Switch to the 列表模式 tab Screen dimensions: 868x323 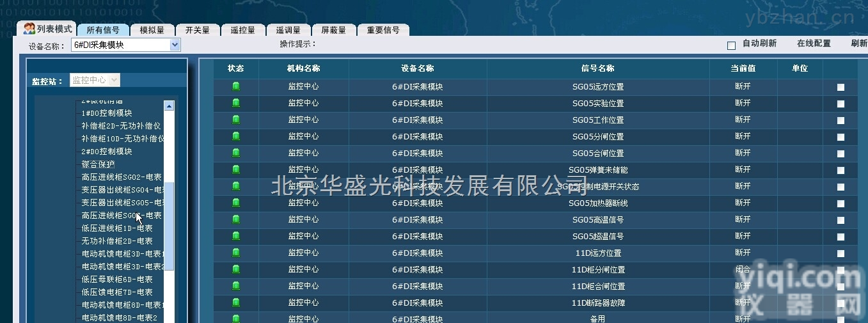tap(47, 29)
